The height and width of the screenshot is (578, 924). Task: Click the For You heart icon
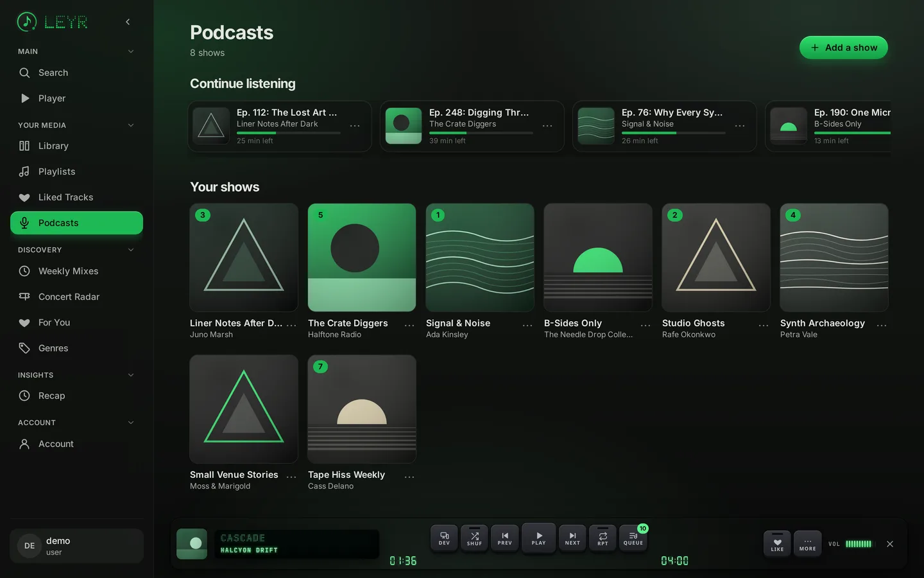pos(24,322)
